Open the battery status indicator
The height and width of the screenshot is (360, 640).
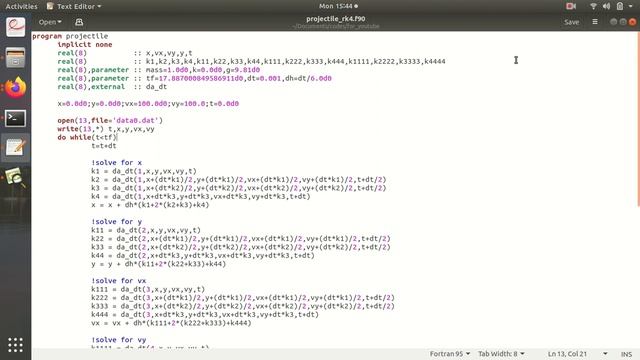(620, 6)
